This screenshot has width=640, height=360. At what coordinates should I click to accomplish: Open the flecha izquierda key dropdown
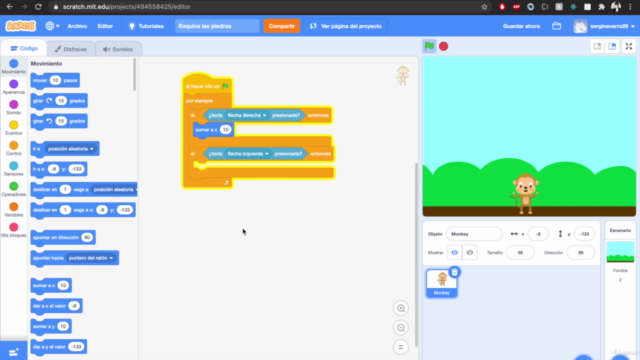coord(248,153)
